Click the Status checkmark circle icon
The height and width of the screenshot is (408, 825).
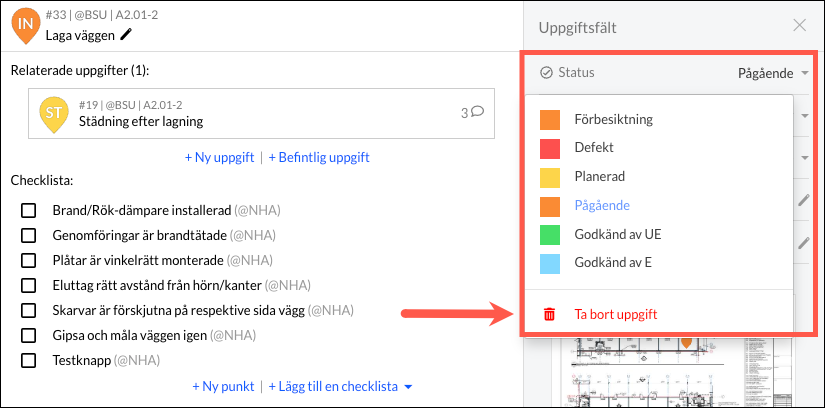point(547,73)
